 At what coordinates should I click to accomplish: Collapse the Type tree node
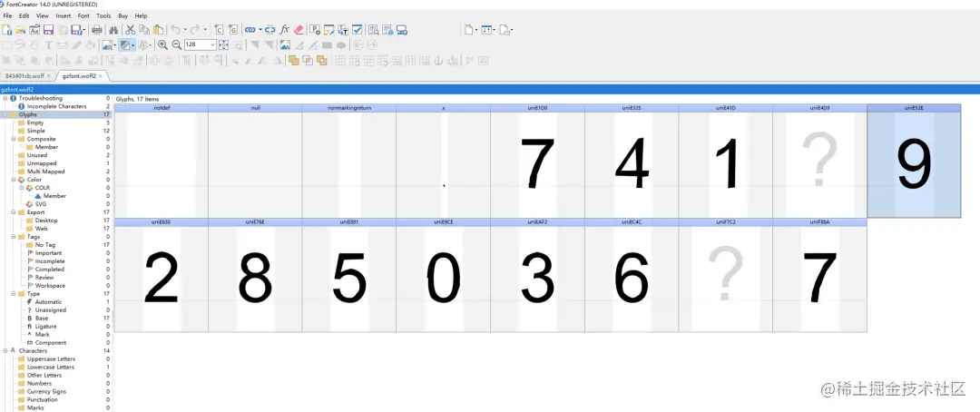point(13,293)
